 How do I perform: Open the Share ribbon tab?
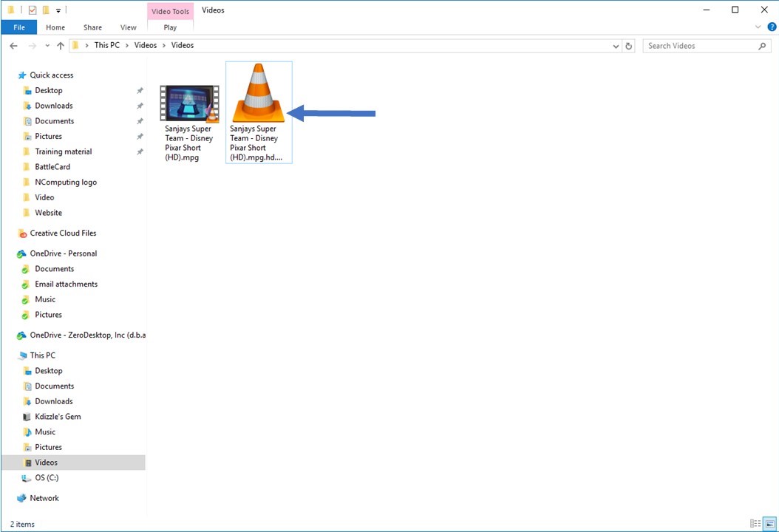coord(92,27)
